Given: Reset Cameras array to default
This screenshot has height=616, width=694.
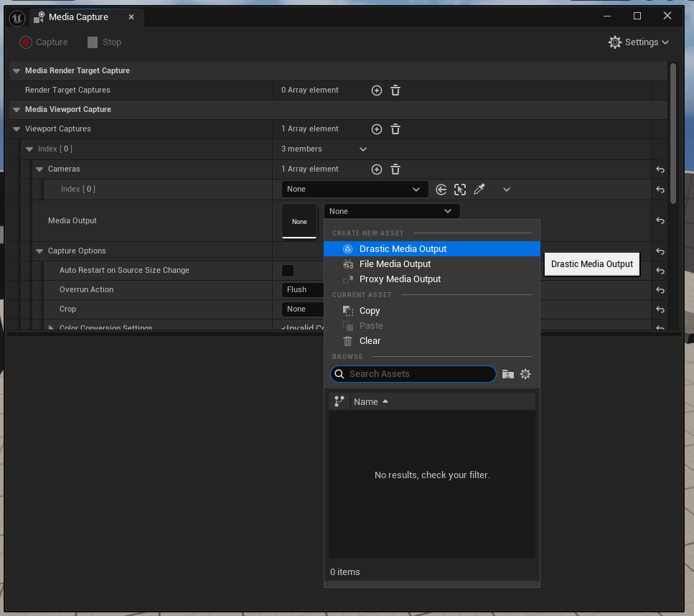Looking at the screenshot, I should [660, 169].
